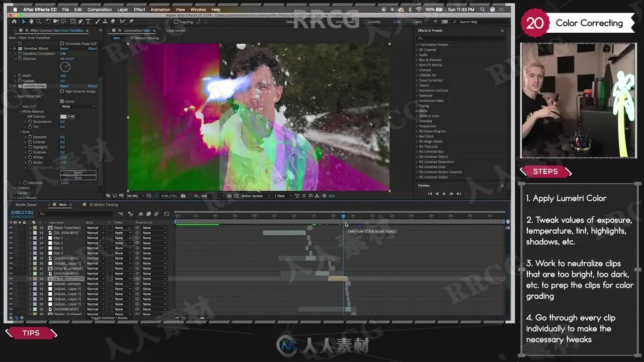Viewport: 644px width, 362px height.
Task: Click the Draft 3D icon in timeline
Action: point(131,214)
